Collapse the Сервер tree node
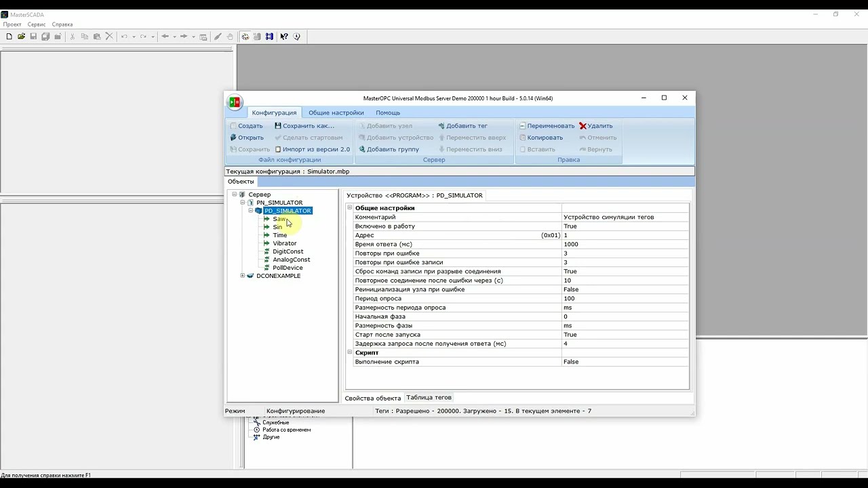868x488 pixels. (235, 195)
